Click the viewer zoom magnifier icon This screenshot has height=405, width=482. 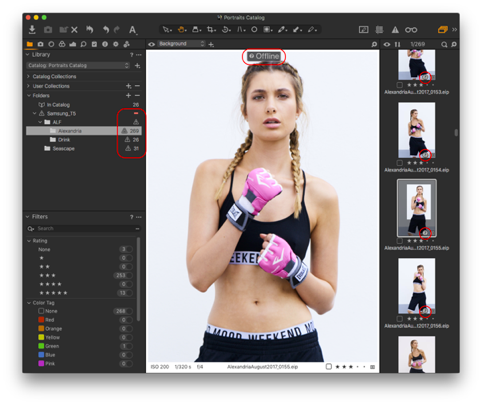[x=374, y=44]
